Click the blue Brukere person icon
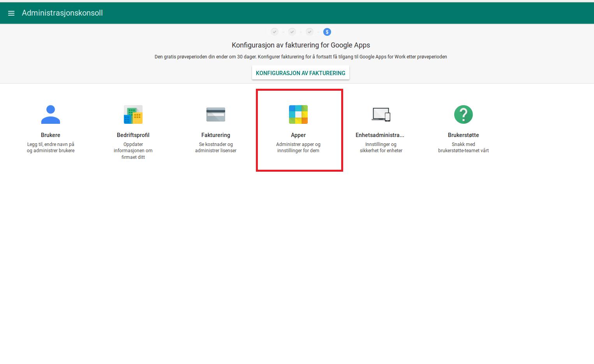This screenshot has width=594, height=364. tap(51, 114)
